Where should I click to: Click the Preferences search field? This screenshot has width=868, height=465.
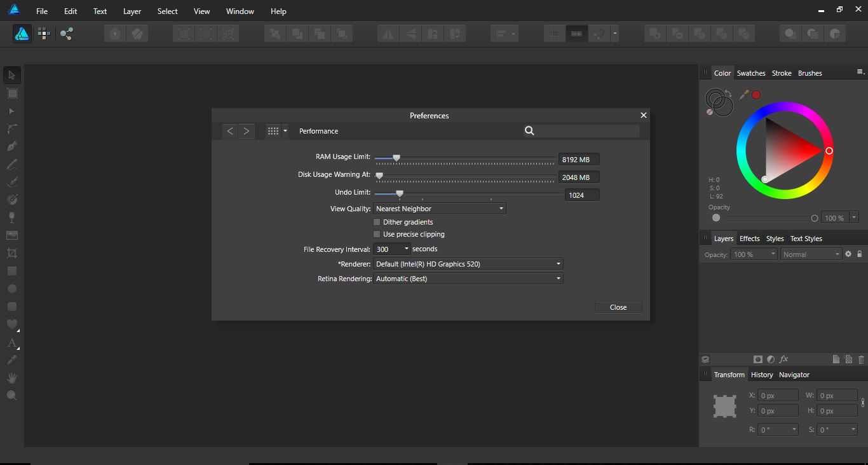click(581, 130)
